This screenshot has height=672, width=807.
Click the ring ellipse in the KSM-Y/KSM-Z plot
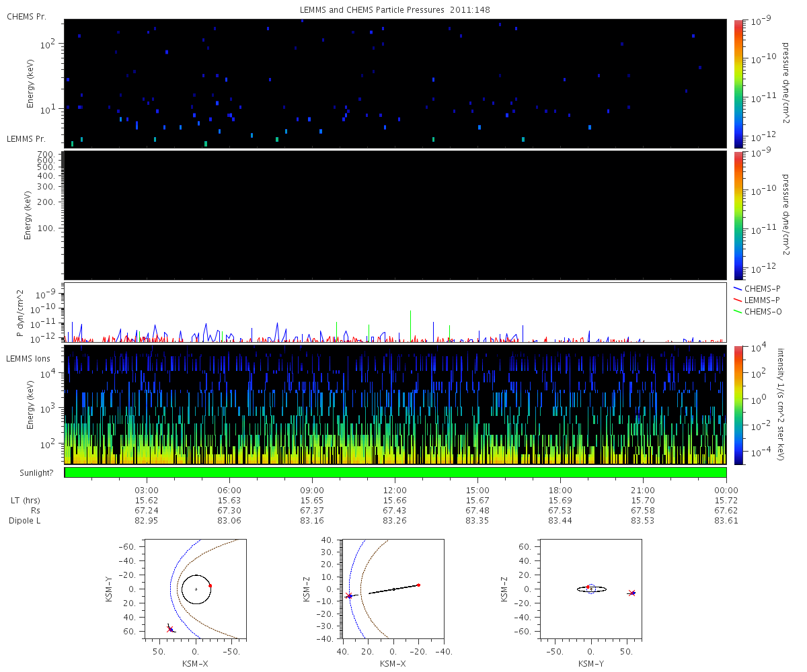pyautogui.click(x=591, y=589)
